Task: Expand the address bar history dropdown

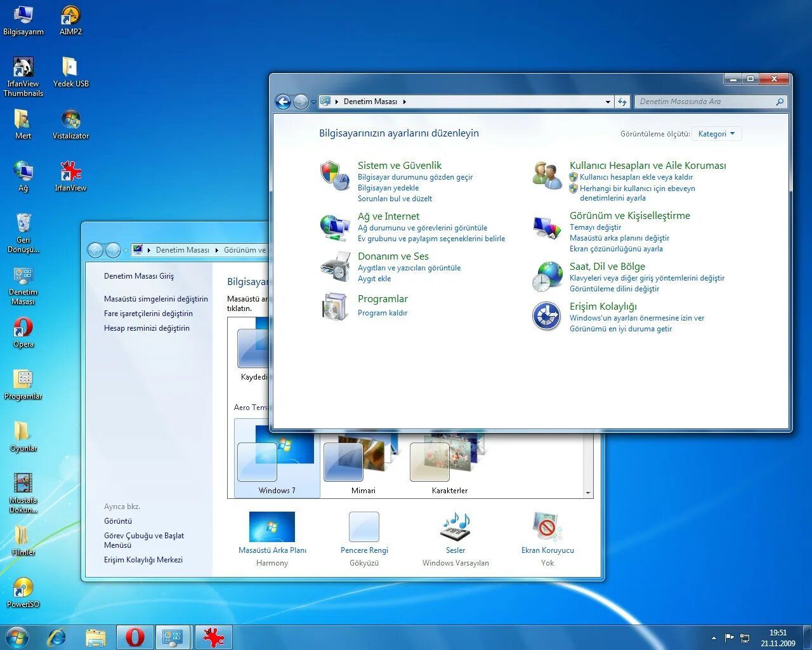Action: [608, 102]
